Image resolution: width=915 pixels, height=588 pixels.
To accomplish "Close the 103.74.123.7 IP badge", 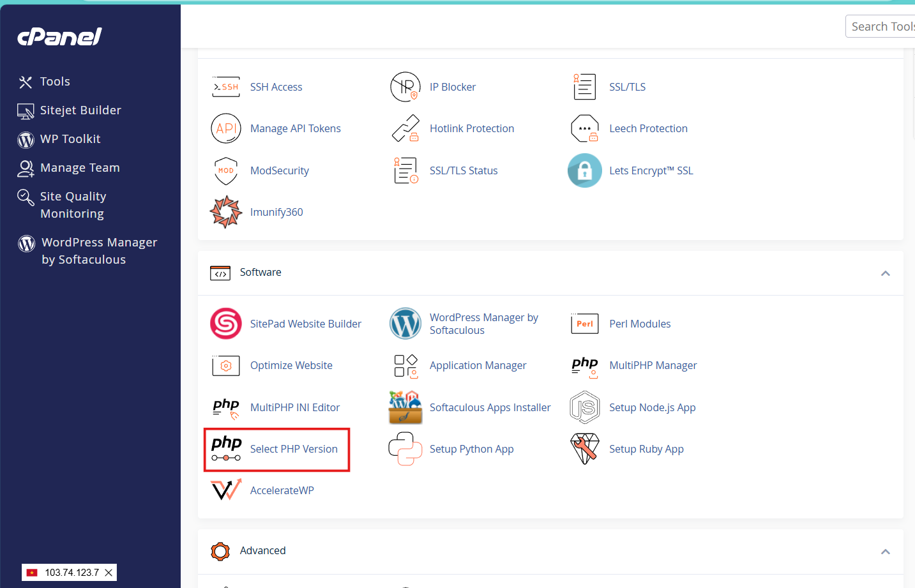I will click(x=109, y=573).
